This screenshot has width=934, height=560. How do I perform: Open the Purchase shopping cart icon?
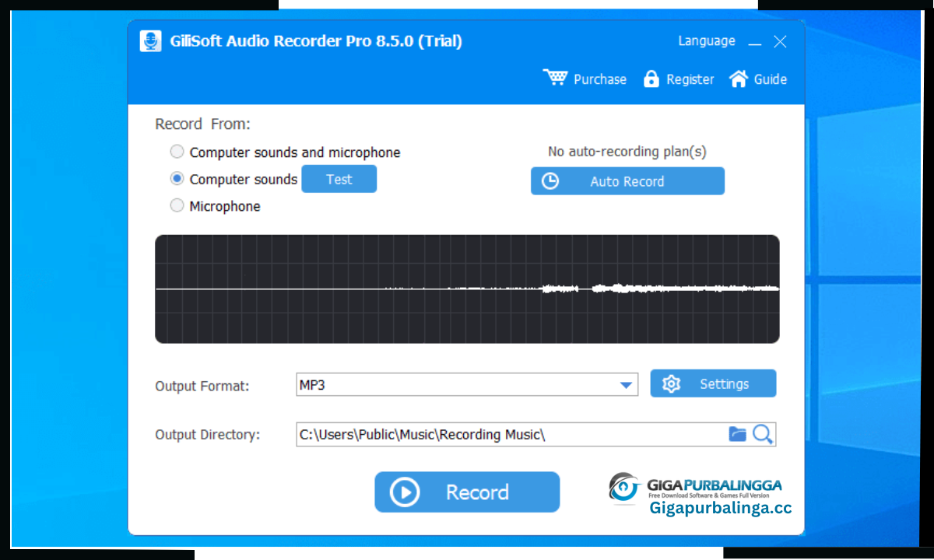[556, 79]
